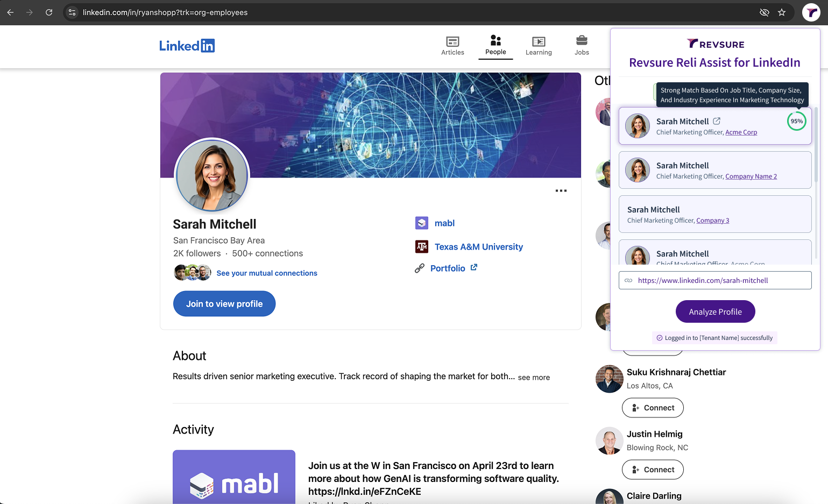Open Claire Darling's profile name
Screen dimensions: 828x504
tap(654, 496)
